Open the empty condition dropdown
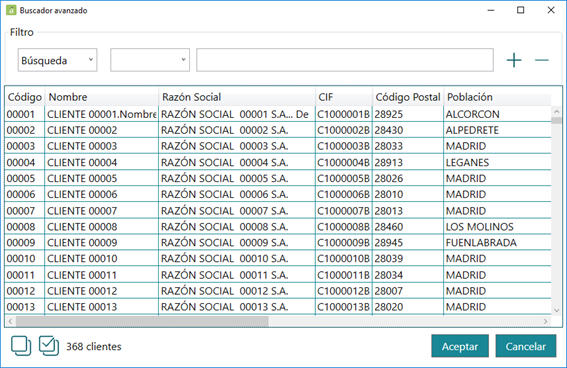567x368 pixels. [x=150, y=60]
